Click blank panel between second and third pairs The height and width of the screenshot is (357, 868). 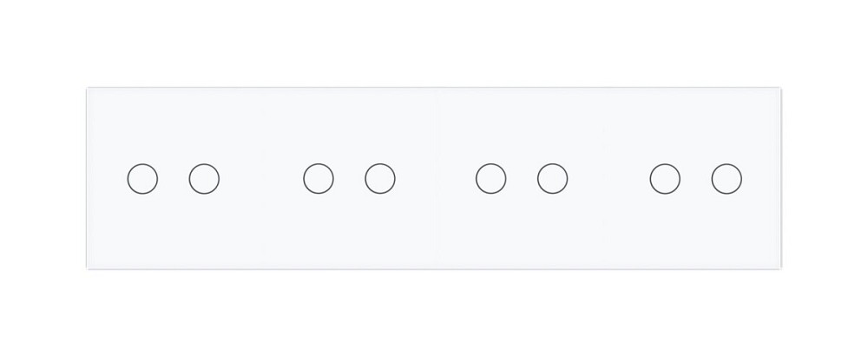tap(436, 179)
